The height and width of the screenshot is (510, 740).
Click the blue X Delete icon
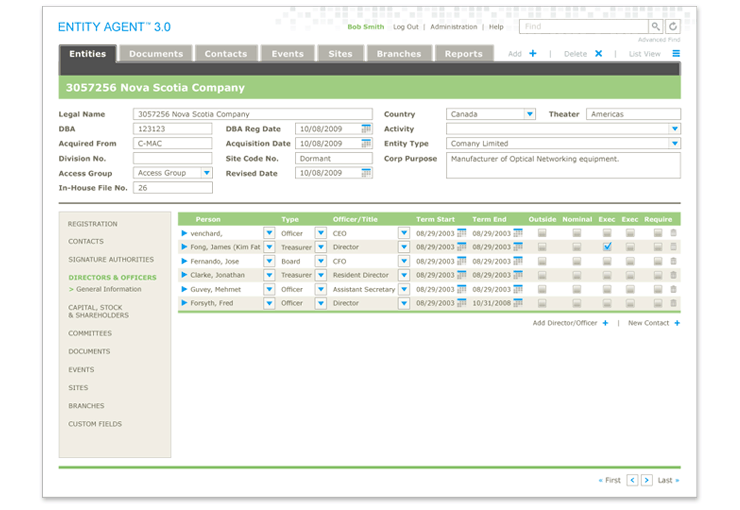[x=598, y=54]
